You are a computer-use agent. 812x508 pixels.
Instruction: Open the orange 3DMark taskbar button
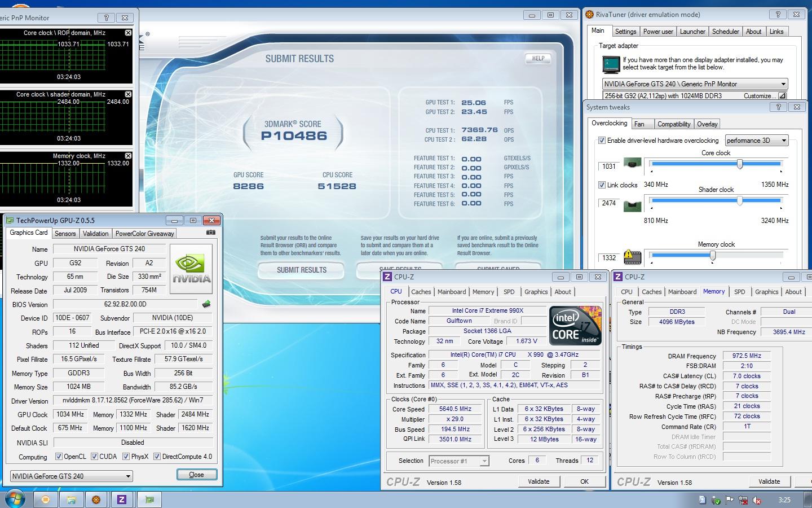[46, 500]
